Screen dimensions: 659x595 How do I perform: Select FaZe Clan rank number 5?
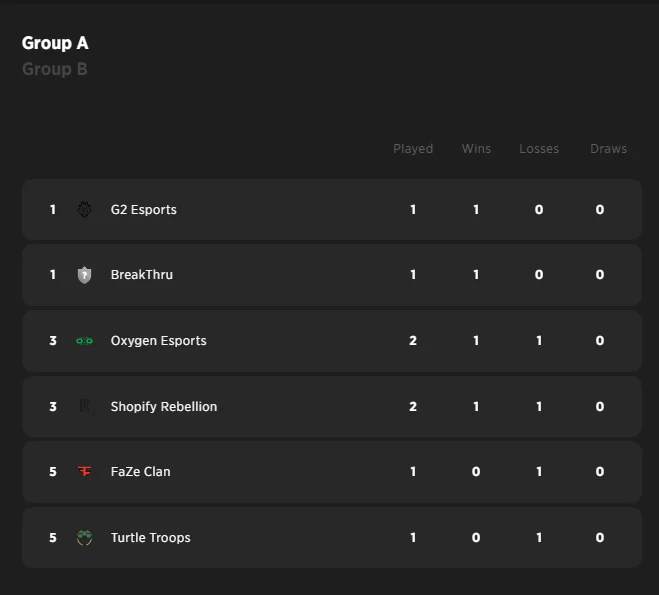tap(53, 472)
